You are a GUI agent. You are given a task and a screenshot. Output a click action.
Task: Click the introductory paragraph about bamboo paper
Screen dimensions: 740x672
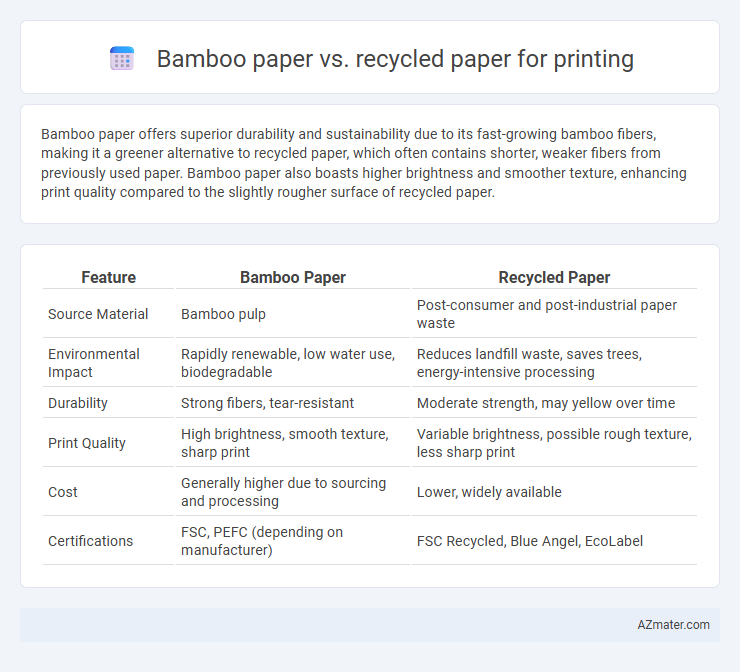tap(363, 163)
